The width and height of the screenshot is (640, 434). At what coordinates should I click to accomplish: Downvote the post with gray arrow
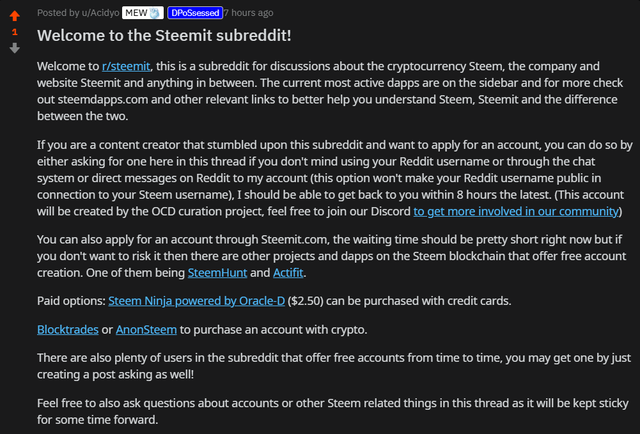coord(14,47)
